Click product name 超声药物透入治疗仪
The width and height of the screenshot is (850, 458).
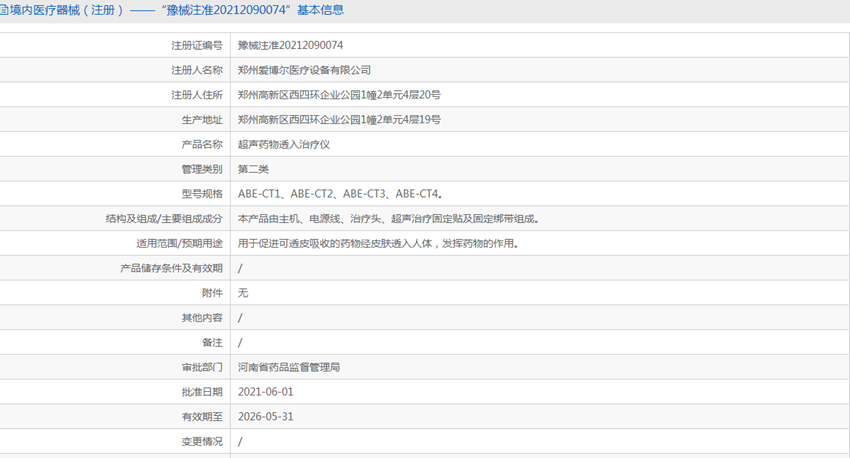[x=284, y=145]
